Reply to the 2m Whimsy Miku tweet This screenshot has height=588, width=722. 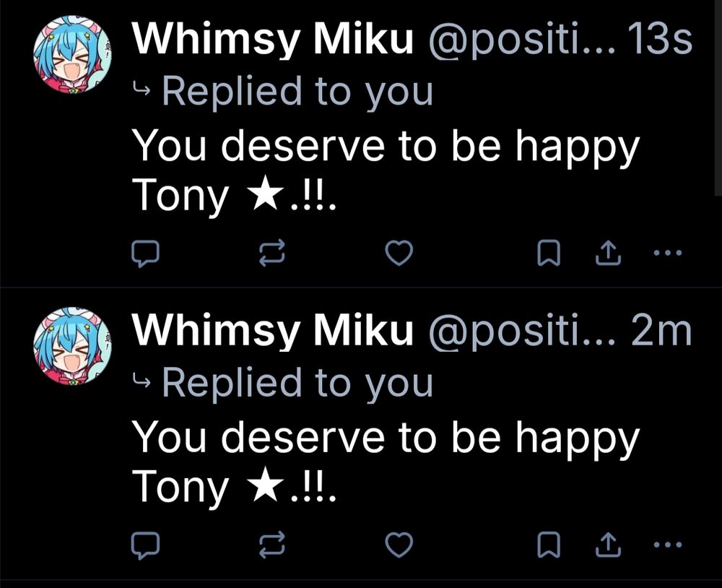tap(147, 545)
